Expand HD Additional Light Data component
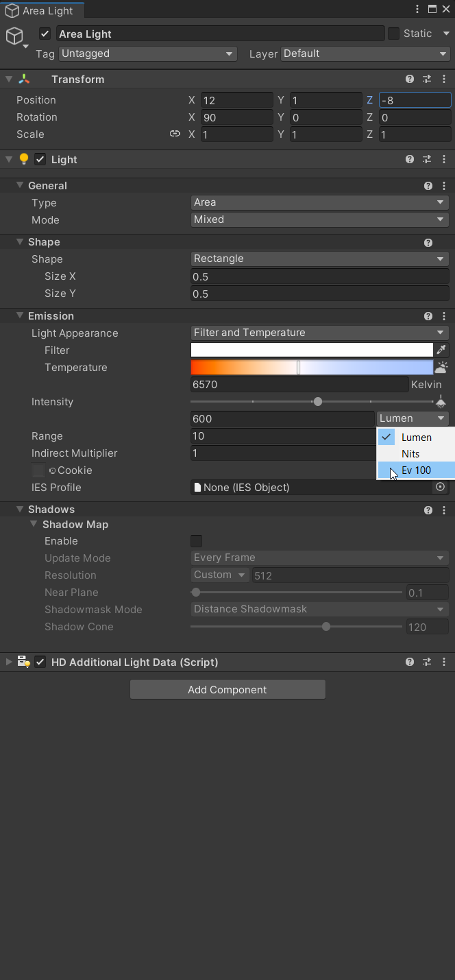 tap(9, 662)
